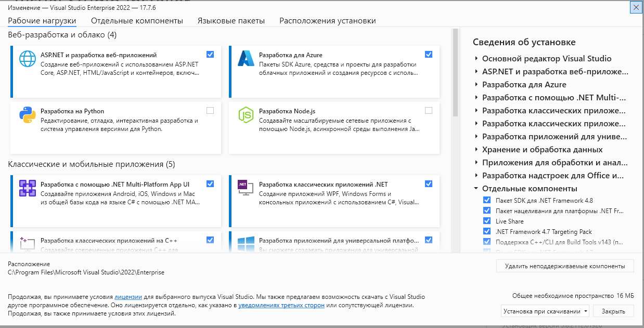
Task: Uncheck the Live Share component
Action: point(487,221)
